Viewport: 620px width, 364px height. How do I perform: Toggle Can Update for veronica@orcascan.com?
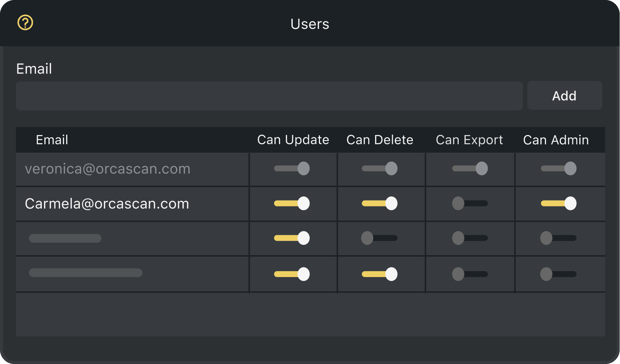[292, 169]
